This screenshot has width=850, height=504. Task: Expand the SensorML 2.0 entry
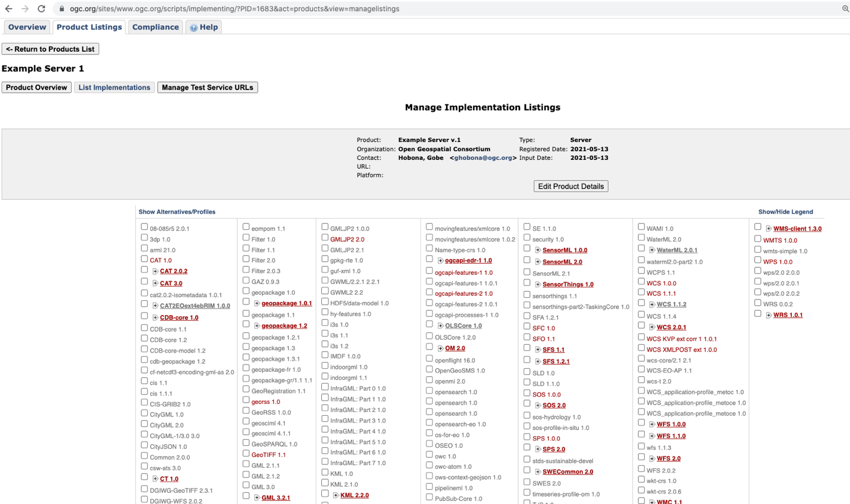538,262
